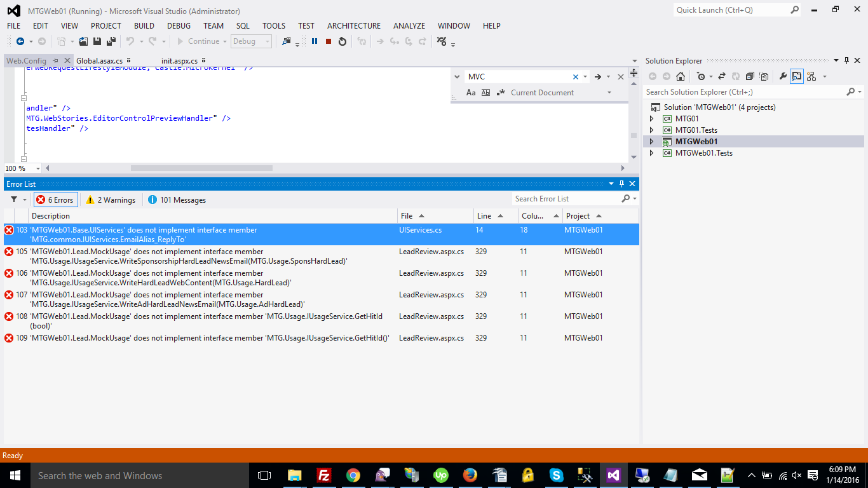
Task: Switch to the Global.asax.cs tab
Action: 99,61
